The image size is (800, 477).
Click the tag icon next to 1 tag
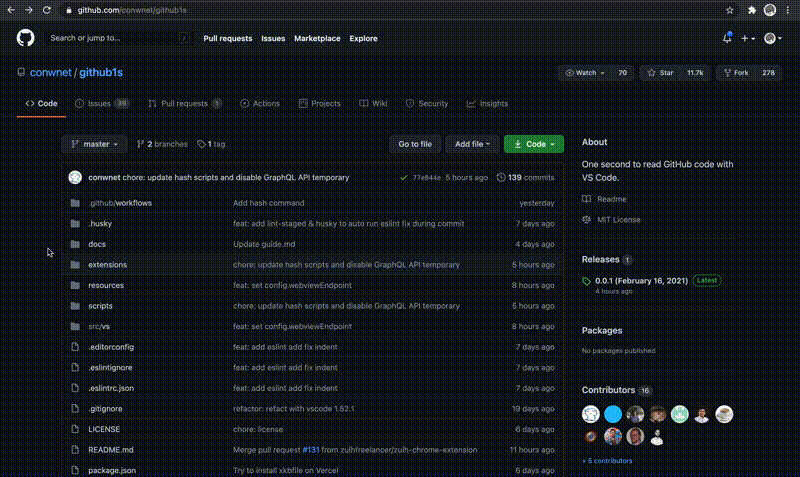[x=201, y=144]
